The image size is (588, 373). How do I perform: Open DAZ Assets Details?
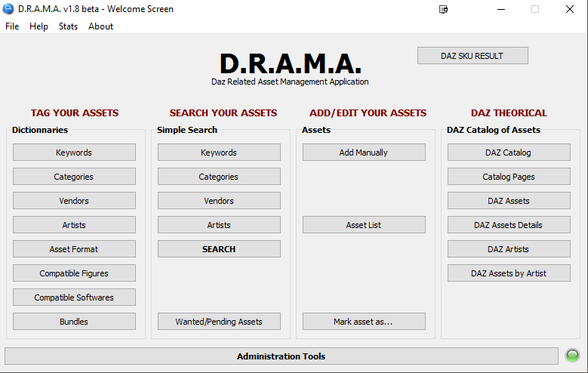click(509, 225)
